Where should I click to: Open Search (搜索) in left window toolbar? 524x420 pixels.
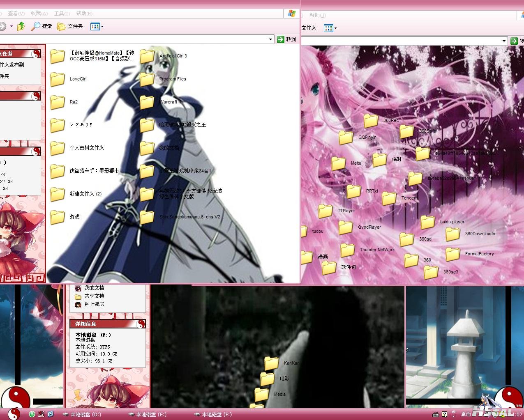(x=42, y=26)
